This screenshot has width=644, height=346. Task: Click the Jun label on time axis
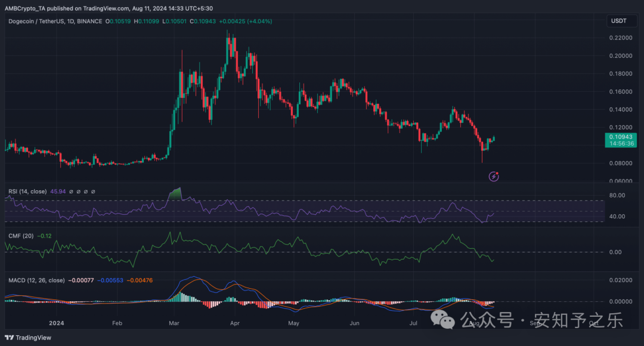[x=354, y=323]
